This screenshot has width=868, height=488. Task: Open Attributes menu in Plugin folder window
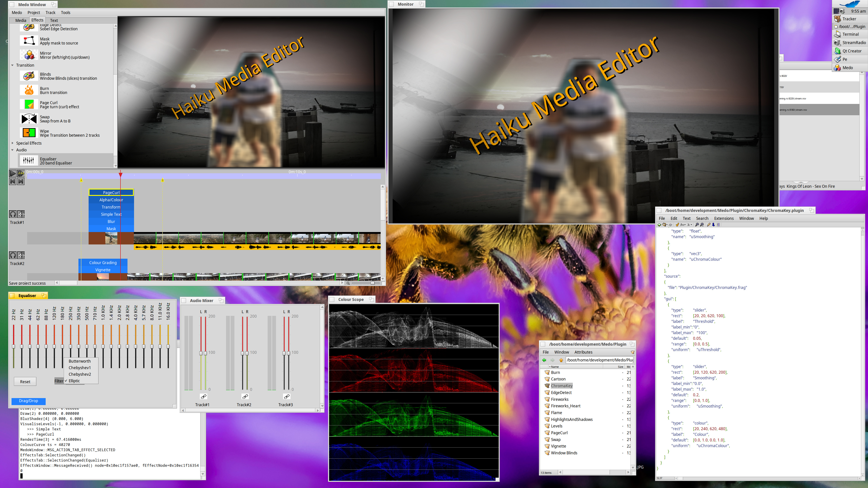[583, 352]
